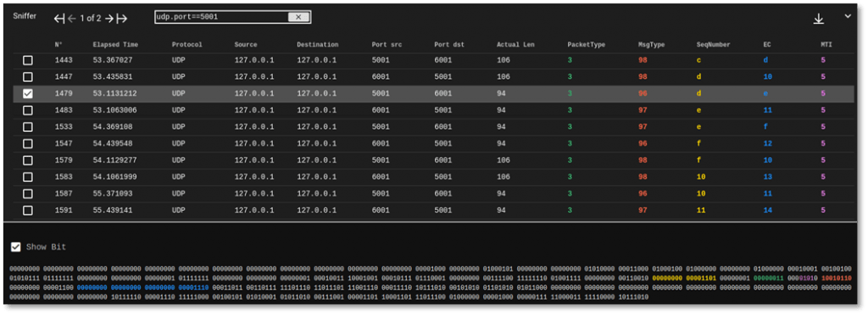Select elapsed time 53.367027 cell
Screen dimensions: 868x315
click(x=113, y=60)
